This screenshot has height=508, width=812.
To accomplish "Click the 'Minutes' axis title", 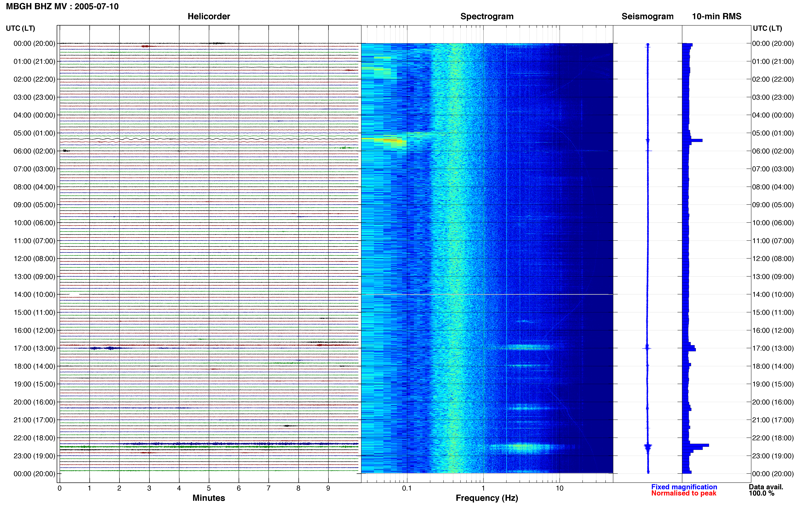I will pos(208,498).
